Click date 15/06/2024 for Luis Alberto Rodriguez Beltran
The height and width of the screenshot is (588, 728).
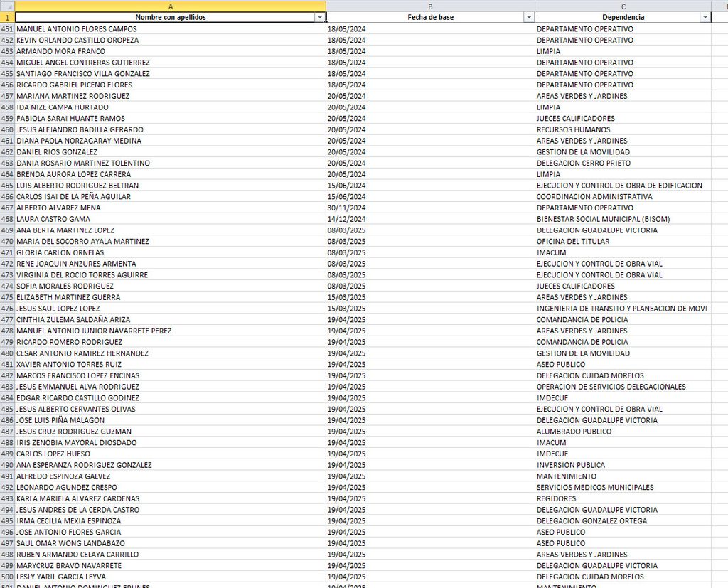click(430, 186)
